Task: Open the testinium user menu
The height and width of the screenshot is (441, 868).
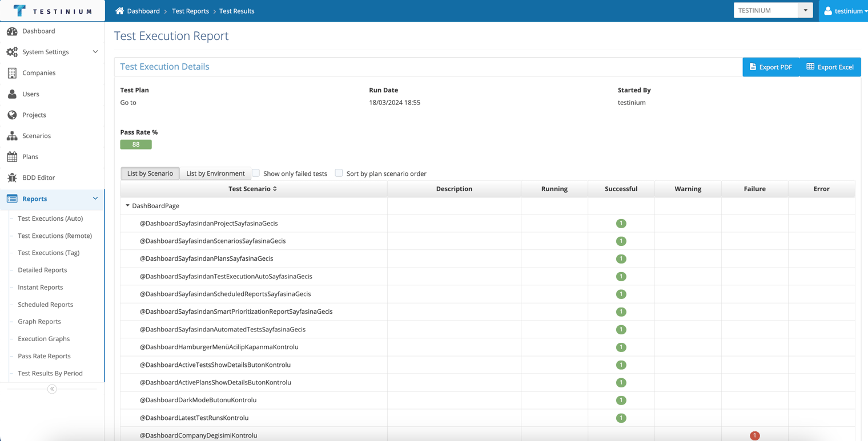Action: click(844, 11)
